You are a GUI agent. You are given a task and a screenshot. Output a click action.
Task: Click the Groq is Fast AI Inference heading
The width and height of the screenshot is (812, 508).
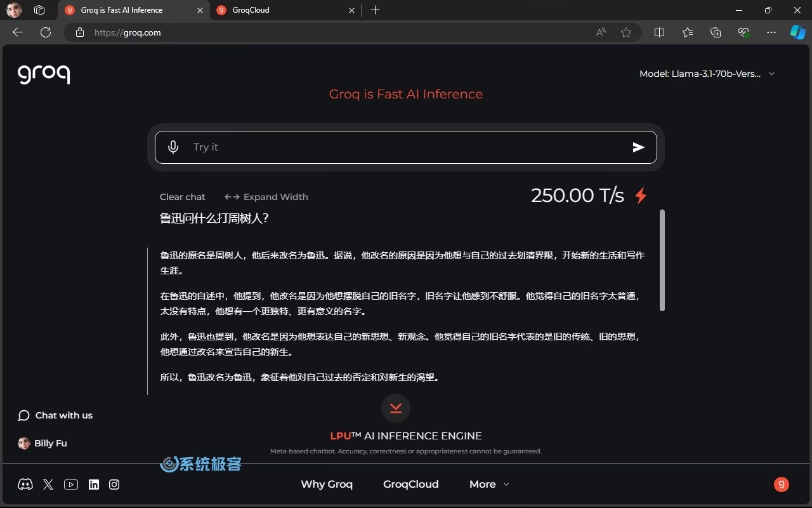pyautogui.click(x=406, y=94)
